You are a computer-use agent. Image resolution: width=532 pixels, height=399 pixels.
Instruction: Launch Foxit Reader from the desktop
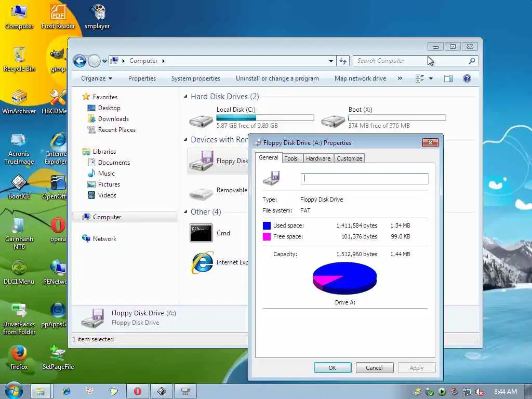(58, 16)
